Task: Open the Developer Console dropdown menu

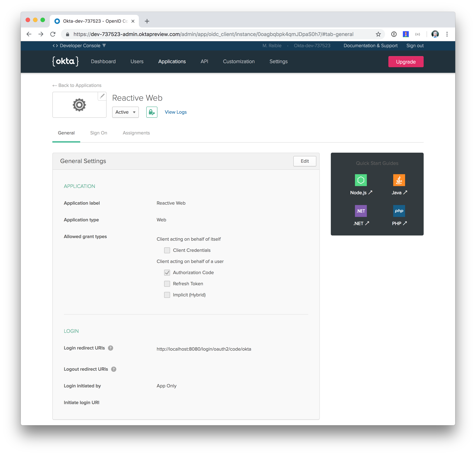Action: click(82, 45)
